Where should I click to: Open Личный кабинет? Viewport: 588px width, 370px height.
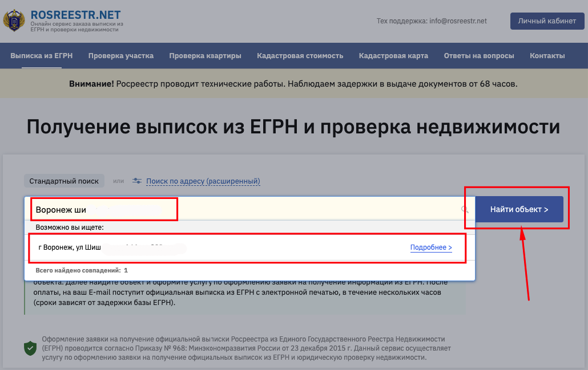[x=547, y=21]
